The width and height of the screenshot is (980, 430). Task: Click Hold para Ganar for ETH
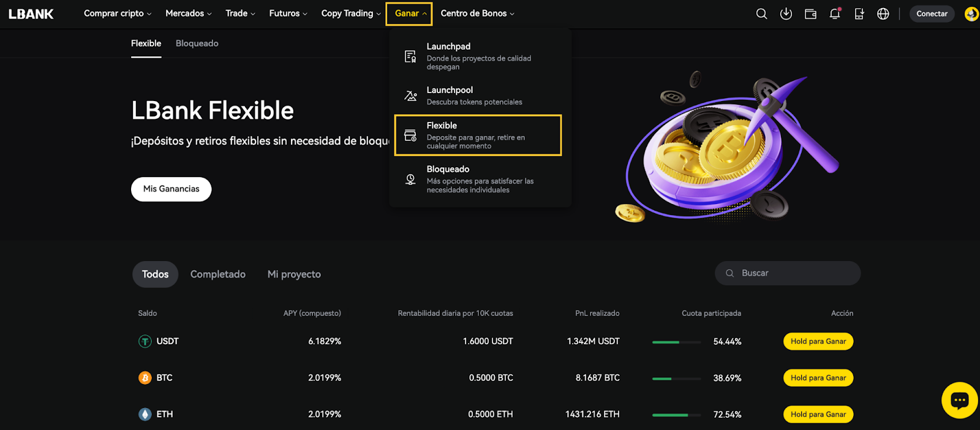click(x=818, y=414)
